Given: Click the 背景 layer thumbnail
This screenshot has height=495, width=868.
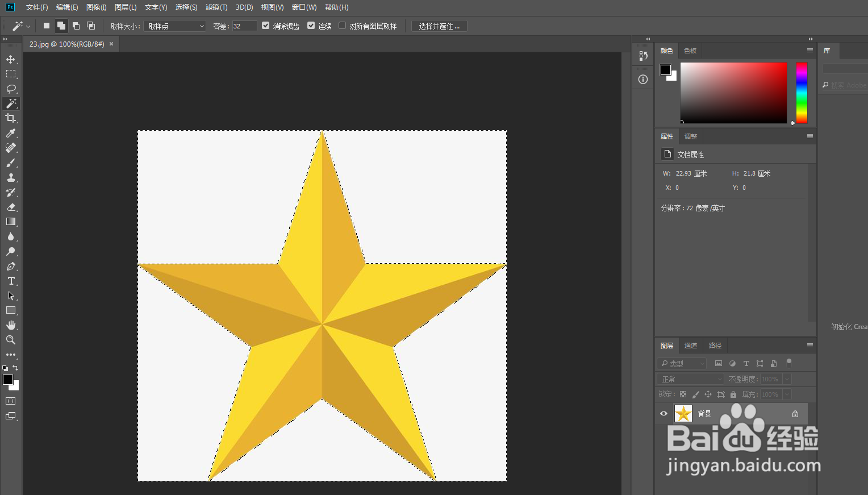Looking at the screenshot, I should 683,414.
